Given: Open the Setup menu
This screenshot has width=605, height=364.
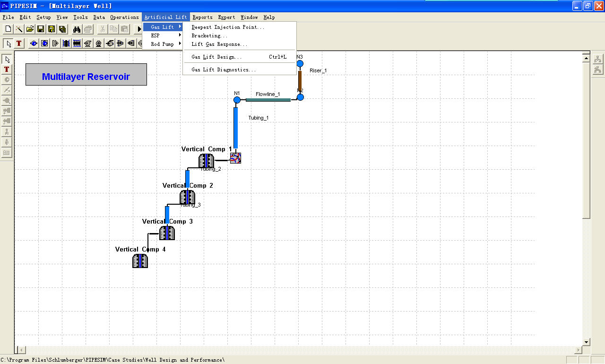Looking at the screenshot, I should (43, 17).
